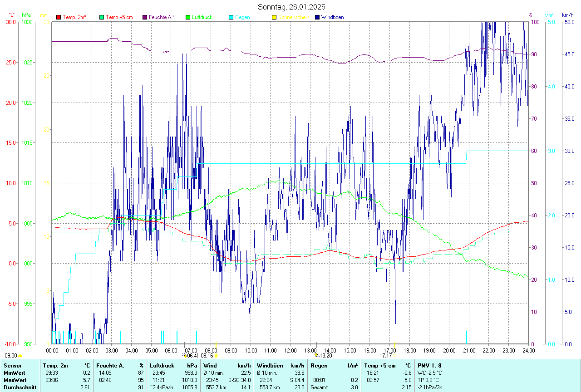Click the chart title Sonntag, 26.01.2025
The width and height of the screenshot is (581, 392).
[291, 7]
